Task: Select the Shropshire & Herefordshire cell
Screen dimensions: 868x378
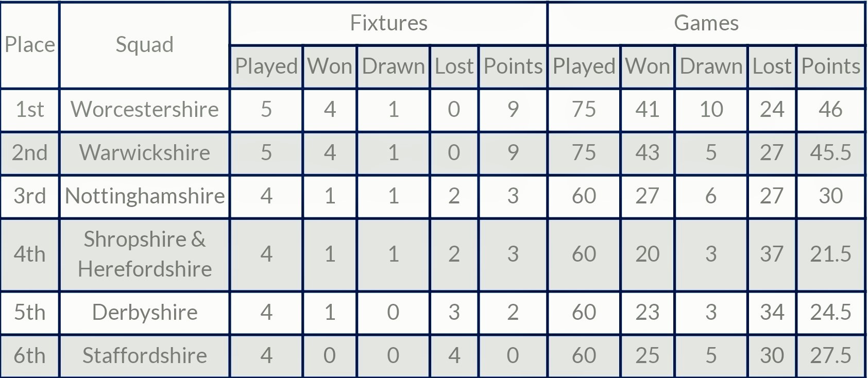Action: click(144, 254)
